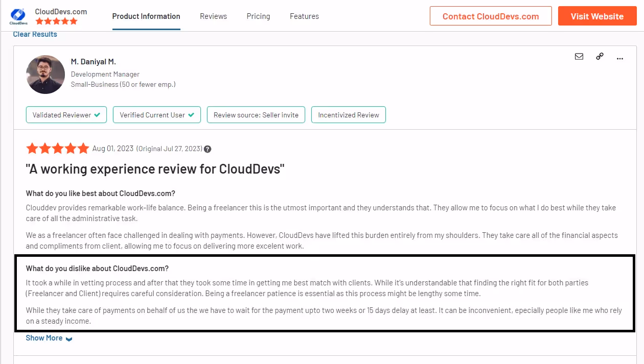Viewport: 644px width, 364px height.
Task: Click the Verified Current User badge
Action: coord(157,115)
